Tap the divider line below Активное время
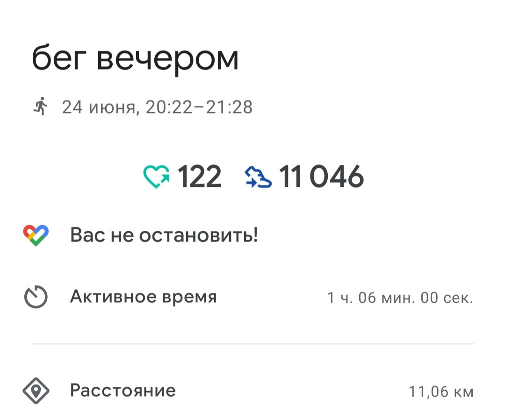This screenshot has height=420, width=505. click(x=252, y=344)
